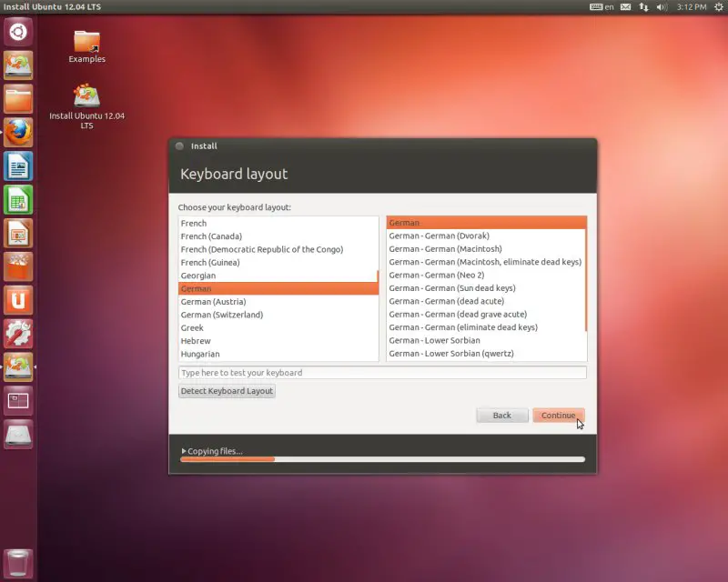728x582 pixels.
Task: Select Hebrew layout
Action: 278,341
